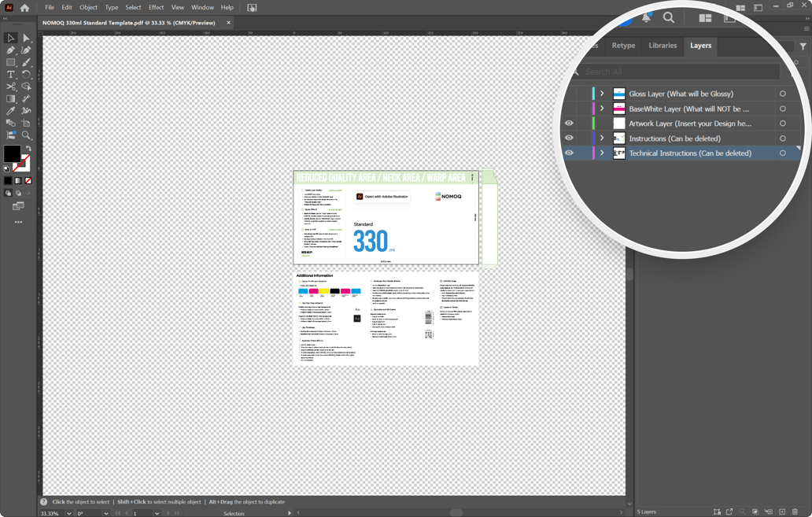The height and width of the screenshot is (517, 812).
Task: Open the notifications bell icon
Action: click(x=646, y=17)
